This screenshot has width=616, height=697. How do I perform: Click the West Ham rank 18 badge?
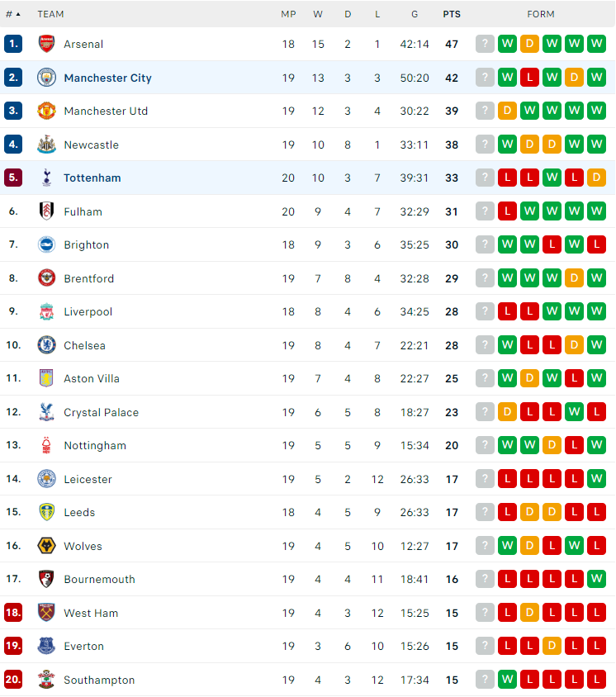[x=13, y=612]
